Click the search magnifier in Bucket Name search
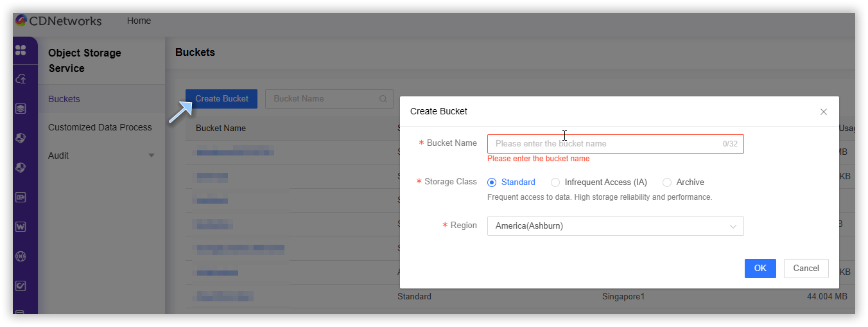The height and width of the screenshot is (327, 868). click(383, 99)
